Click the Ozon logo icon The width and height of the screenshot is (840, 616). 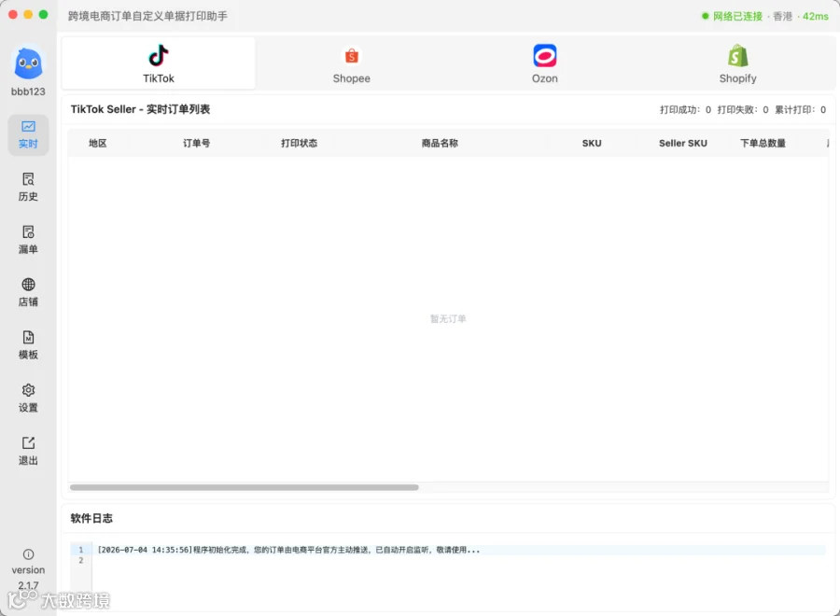point(545,56)
